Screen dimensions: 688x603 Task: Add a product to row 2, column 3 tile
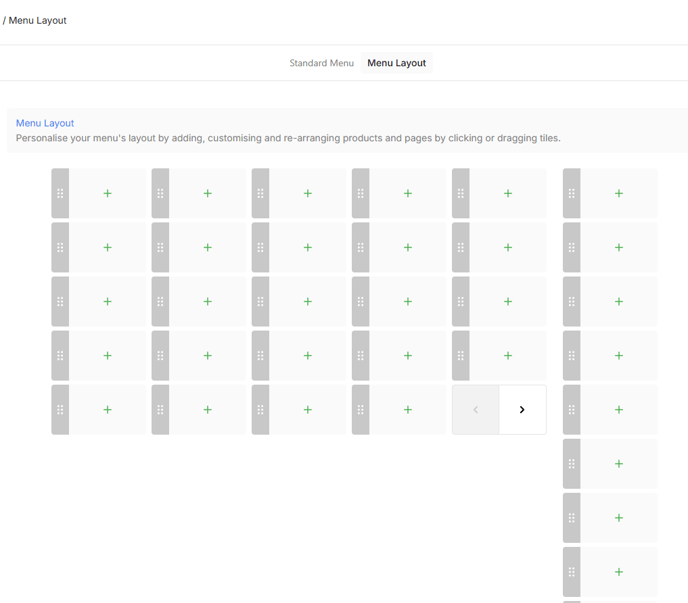click(307, 247)
